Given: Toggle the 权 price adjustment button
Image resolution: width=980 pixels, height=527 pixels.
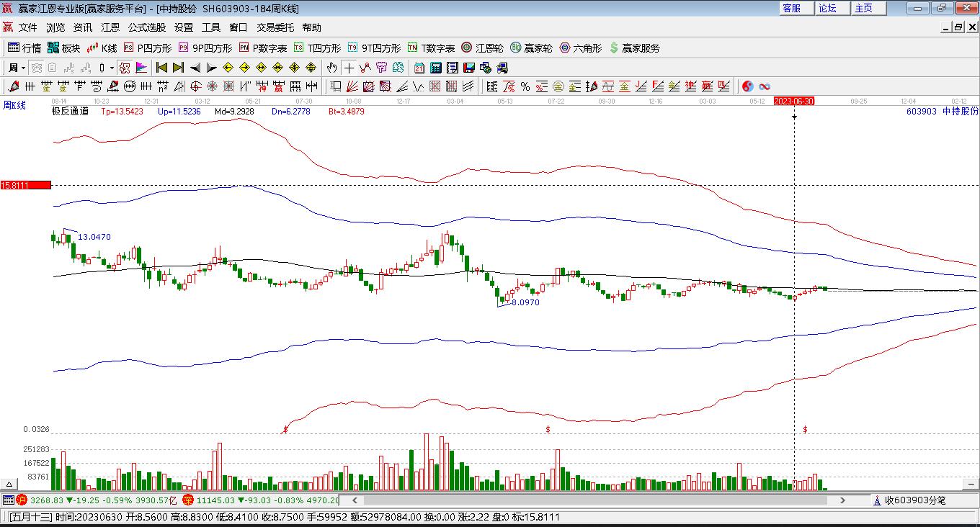Looking at the screenshot, I should 124,68.
